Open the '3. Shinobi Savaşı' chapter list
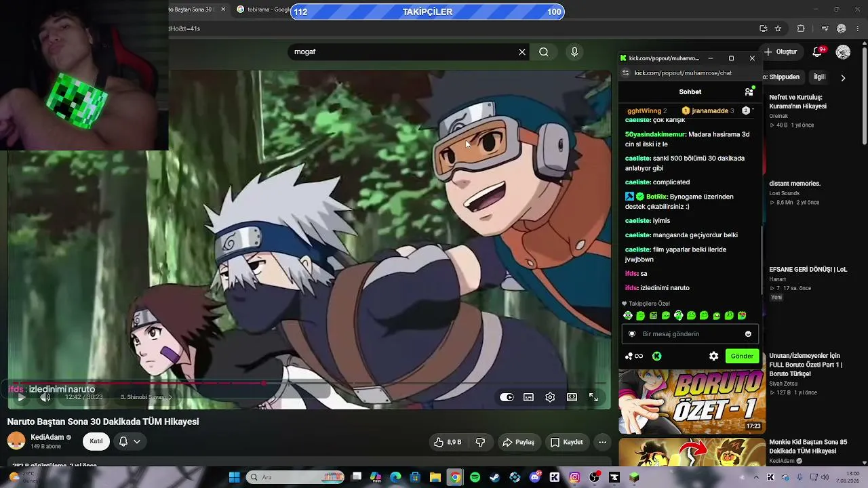 point(146,397)
